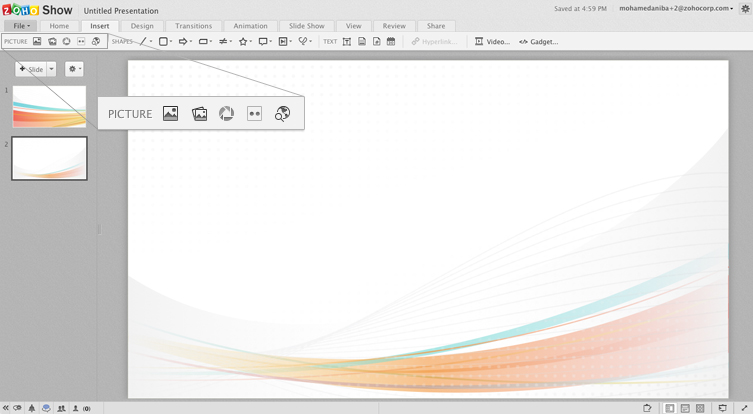
Task: Click the Flickr image icon in toolbar
Action: [81, 42]
